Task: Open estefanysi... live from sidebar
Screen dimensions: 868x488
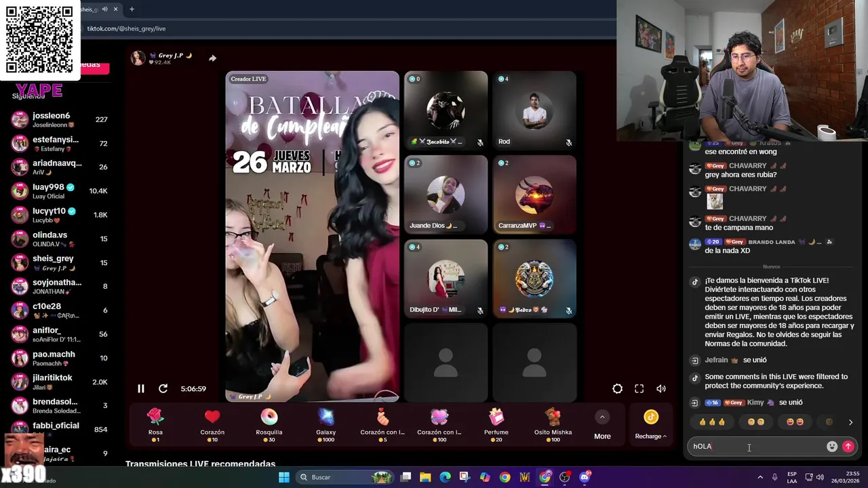Action: tap(60, 144)
